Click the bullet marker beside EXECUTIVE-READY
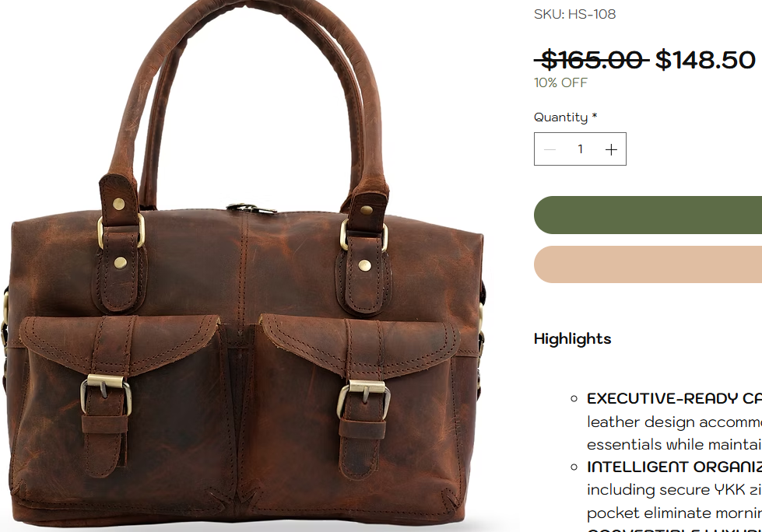 [574, 399]
